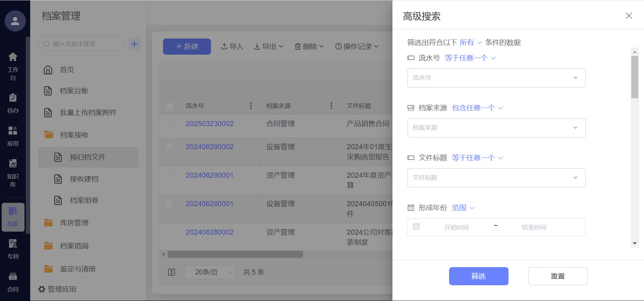Click the 开始时间 start date field

(x=456, y=228)
